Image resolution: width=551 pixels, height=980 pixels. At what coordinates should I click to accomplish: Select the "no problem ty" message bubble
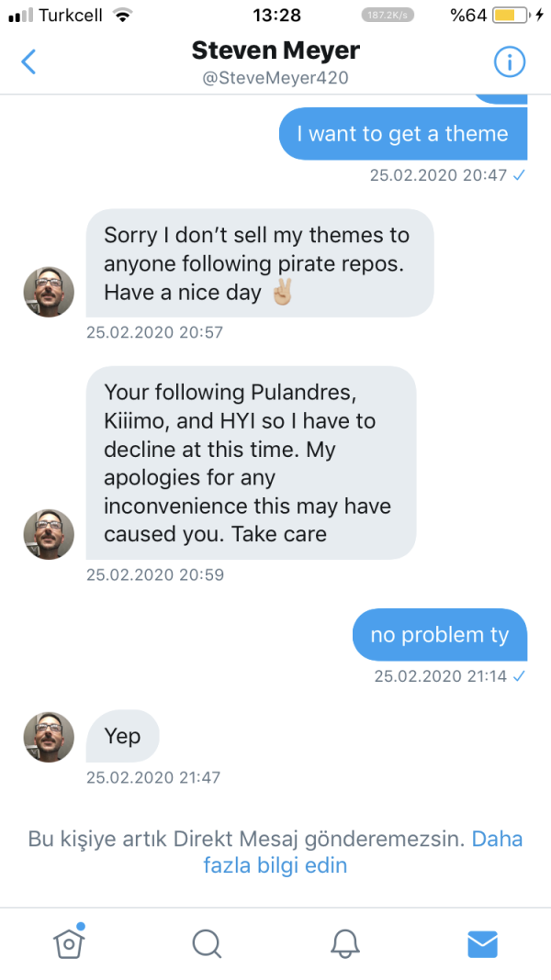(x=439, y=635)
